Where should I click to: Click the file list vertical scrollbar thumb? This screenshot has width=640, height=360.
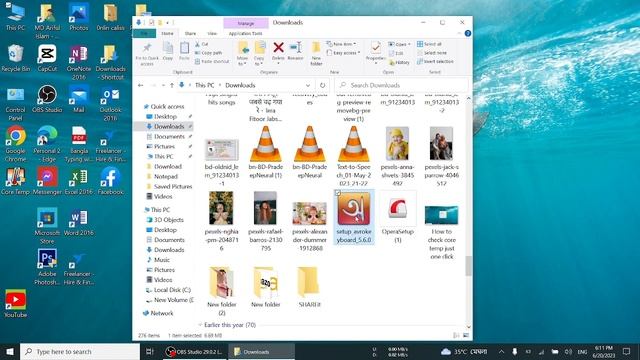tap(468, 266)
